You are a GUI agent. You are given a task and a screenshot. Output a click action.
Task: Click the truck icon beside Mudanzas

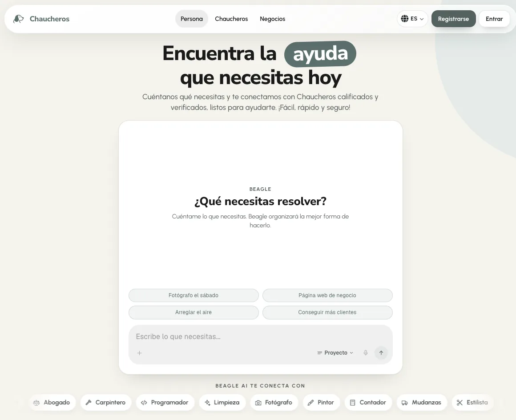[x=405, y=403]
